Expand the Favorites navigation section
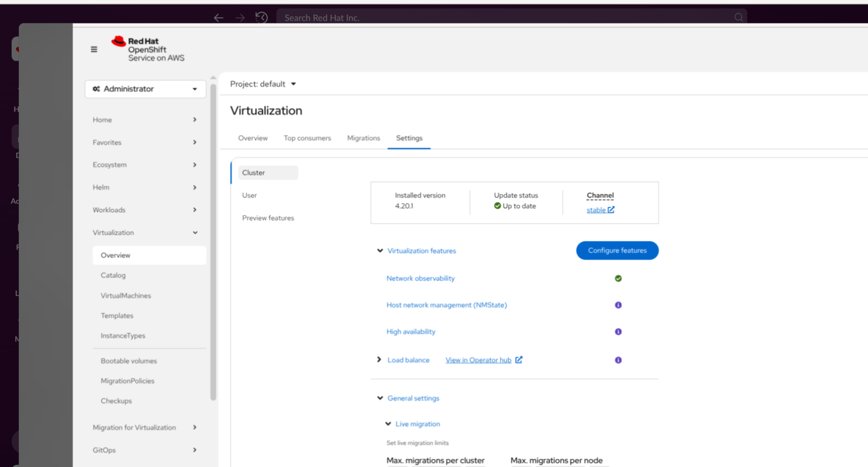Image resolution: width=868 pixels, height=467 pixels. (x=145, y=142)
